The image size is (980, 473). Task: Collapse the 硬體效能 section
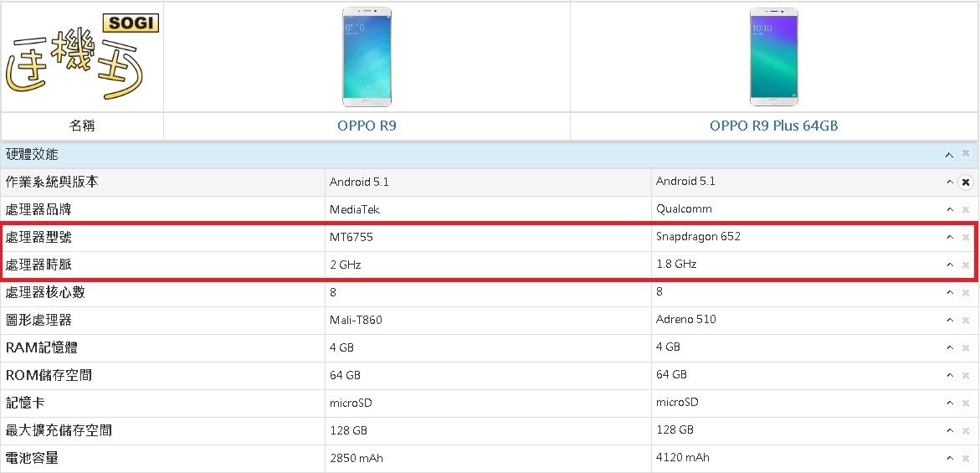tap(949, 155)
